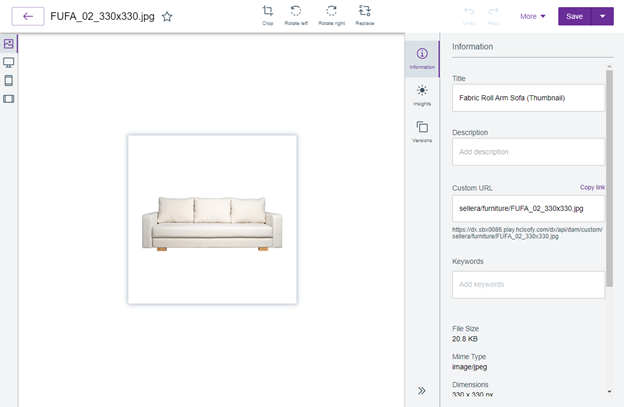Open the Save options dropdown arrow
The image size is (624, 407).
click(x=603, y=16)
